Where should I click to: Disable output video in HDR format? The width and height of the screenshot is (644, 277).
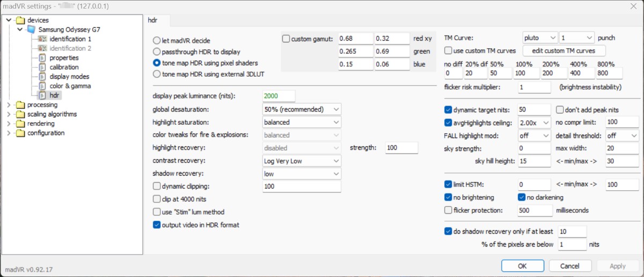[157, 225]
